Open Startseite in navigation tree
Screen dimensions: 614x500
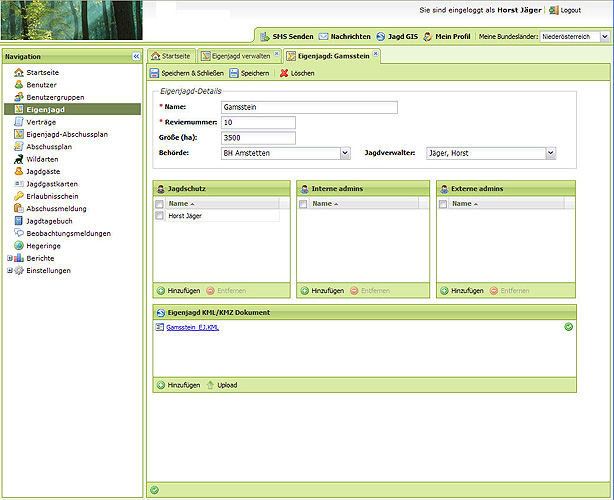tap(42, 72)
